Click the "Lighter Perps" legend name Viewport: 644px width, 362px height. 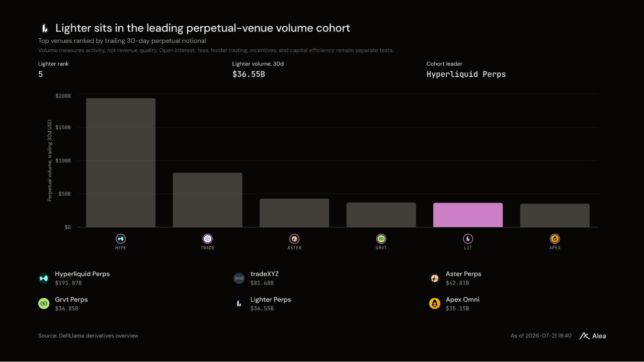(271, 300)
